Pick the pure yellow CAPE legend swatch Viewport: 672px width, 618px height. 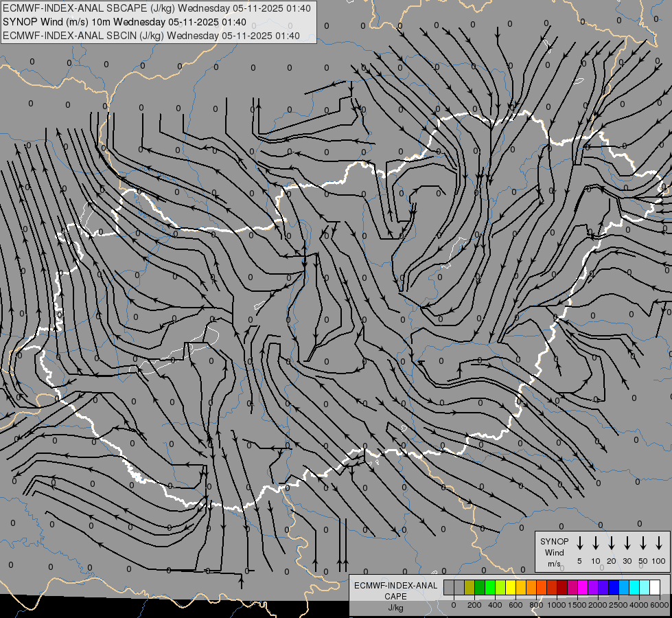tap(511, 587)
